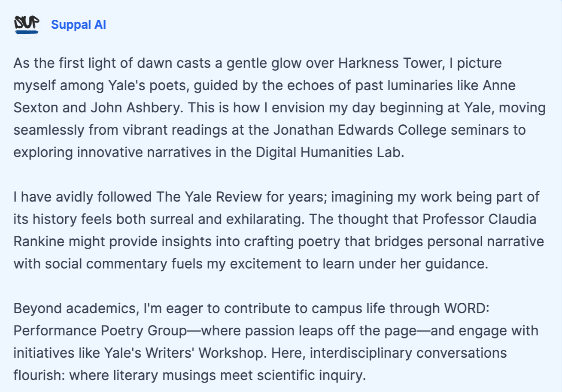Click the words 'interdisciplinary conversations'
Screen dimensions: 562x392
click(408, 353)
